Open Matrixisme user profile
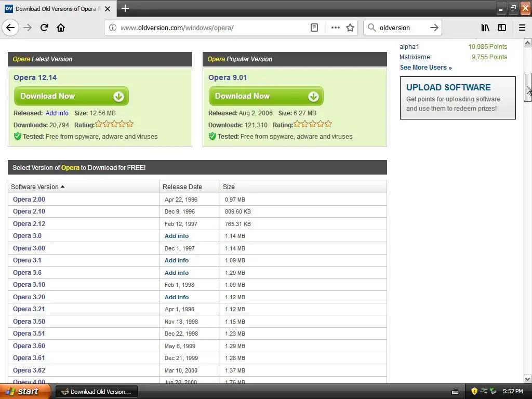 pyautogui.click(x=415, y=57)
